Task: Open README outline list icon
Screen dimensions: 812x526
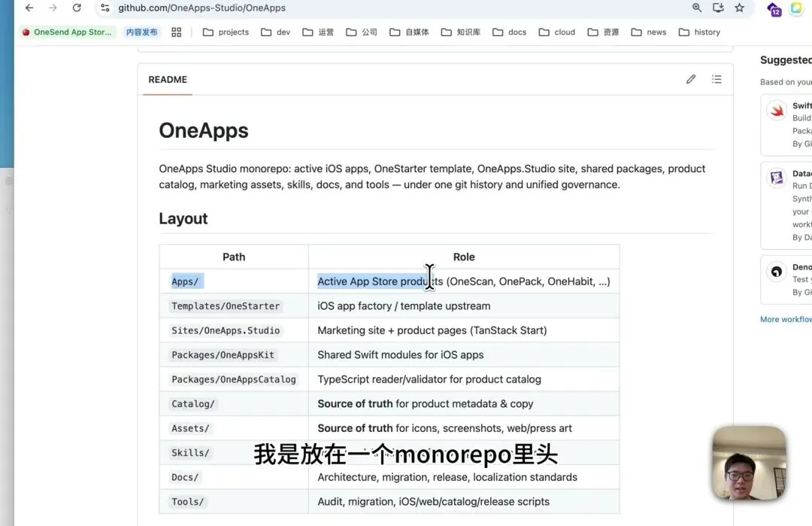Action: pos(717,79)
